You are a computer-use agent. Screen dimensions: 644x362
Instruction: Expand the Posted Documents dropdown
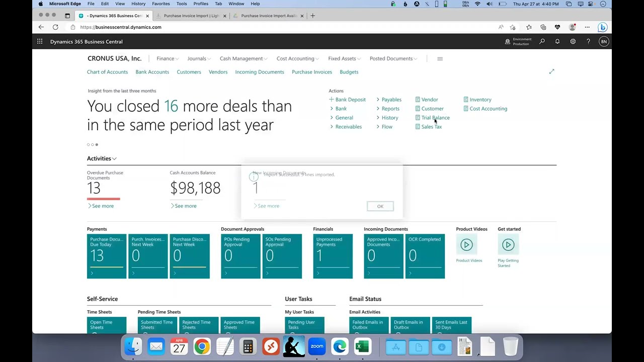[393, 59]
